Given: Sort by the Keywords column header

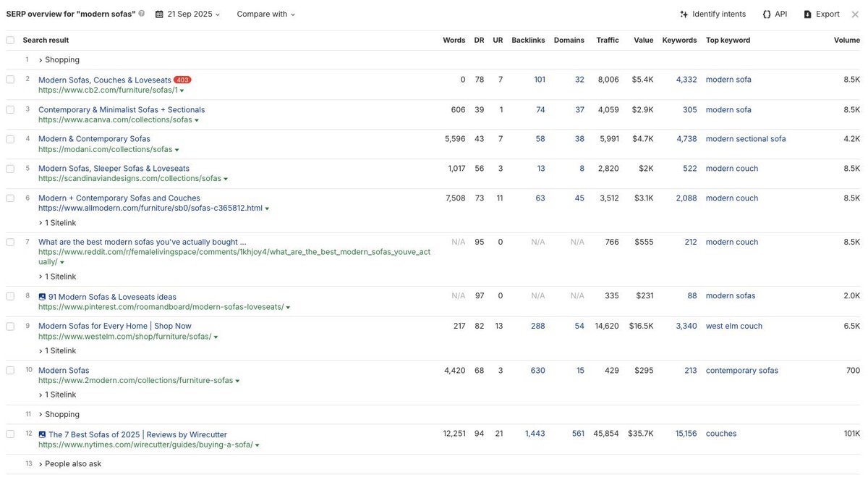Looking at the screenshot, I should 680,41.
